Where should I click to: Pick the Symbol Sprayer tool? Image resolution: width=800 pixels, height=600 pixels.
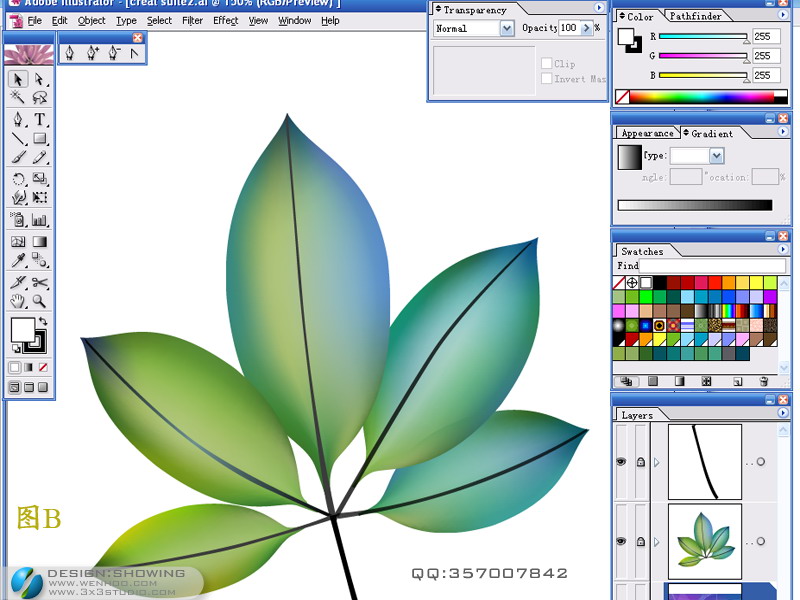(x=18, y=219)
